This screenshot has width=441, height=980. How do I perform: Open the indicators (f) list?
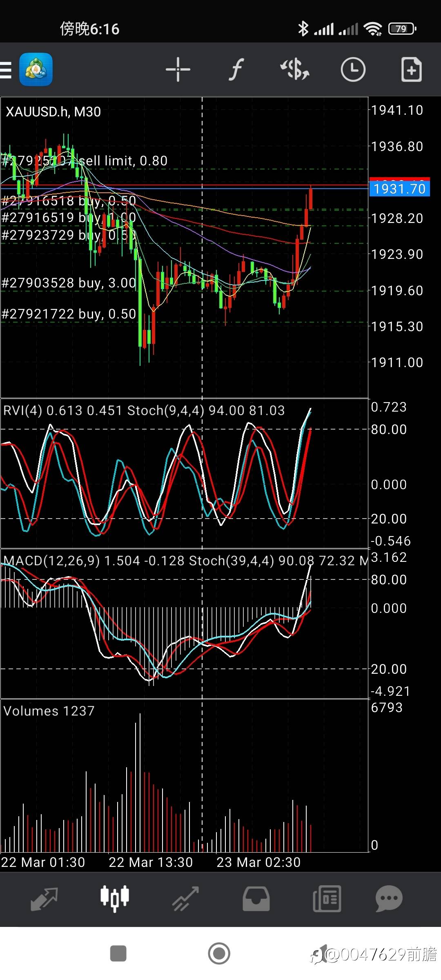pos(236,69)
